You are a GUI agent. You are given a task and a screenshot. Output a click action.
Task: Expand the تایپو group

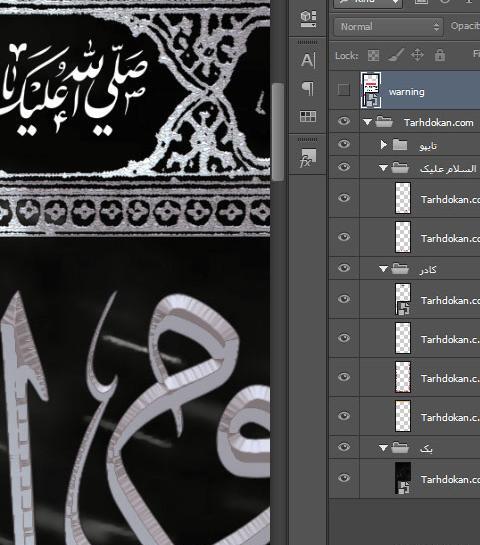click(x=383, y=145)
